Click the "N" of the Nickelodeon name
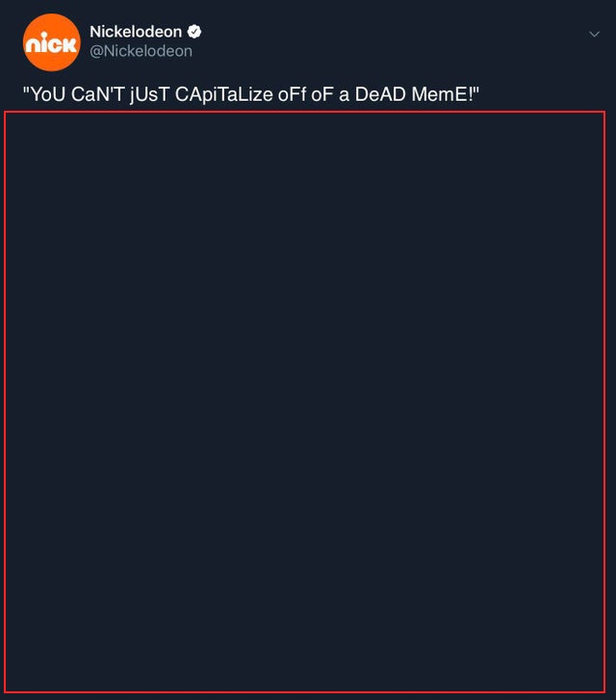This screenshot has width=616, height=700. tap(95, 32)
